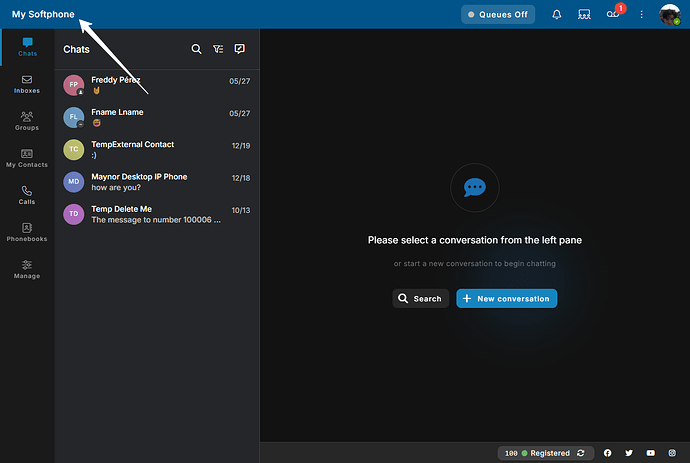Image resolution: width=690 pixels, height=463 pixels.
Task: Check voicemail icon with badge
Action: (613, 15)
